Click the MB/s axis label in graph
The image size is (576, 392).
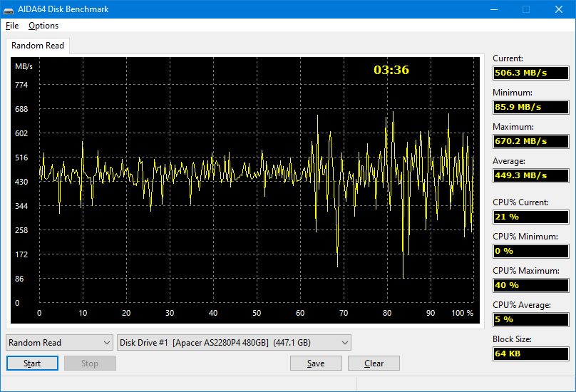click(x=24, y=66)
